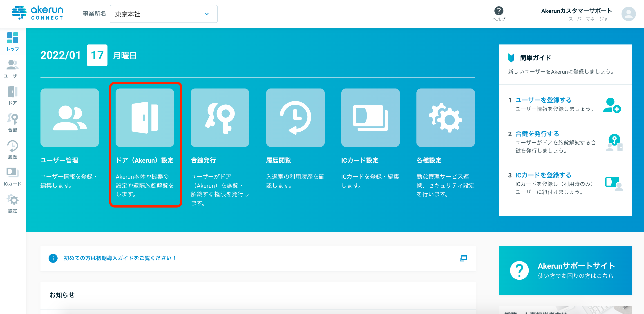Open 合鍵 in the sidebar
644x314 pixels.
tap(13, 123)
